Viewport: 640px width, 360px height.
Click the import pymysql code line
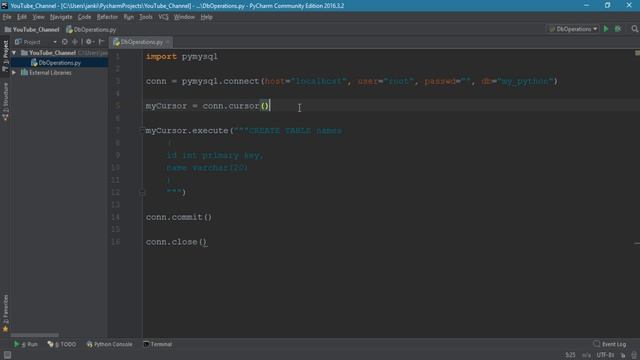point(182,57)
